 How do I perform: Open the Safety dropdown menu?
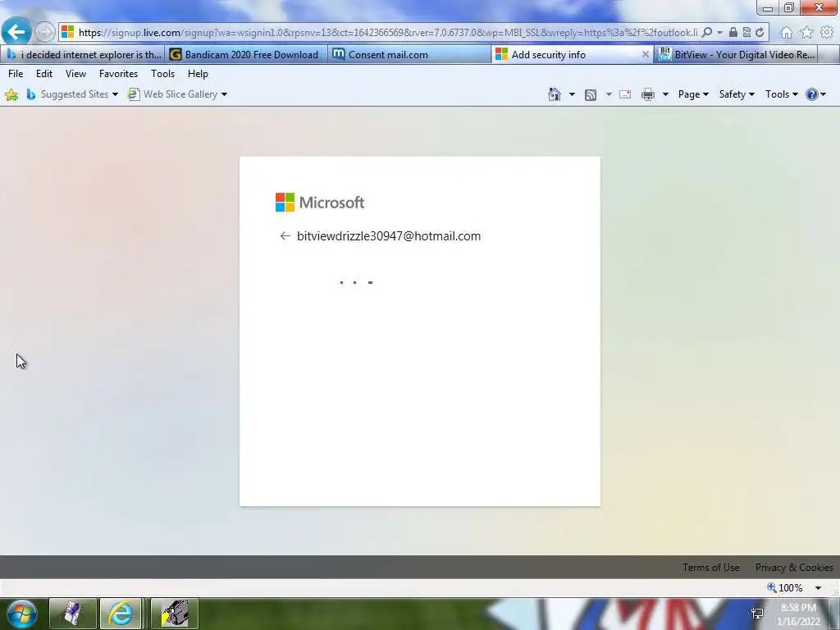pyautogui.click(x=737, y=94)
